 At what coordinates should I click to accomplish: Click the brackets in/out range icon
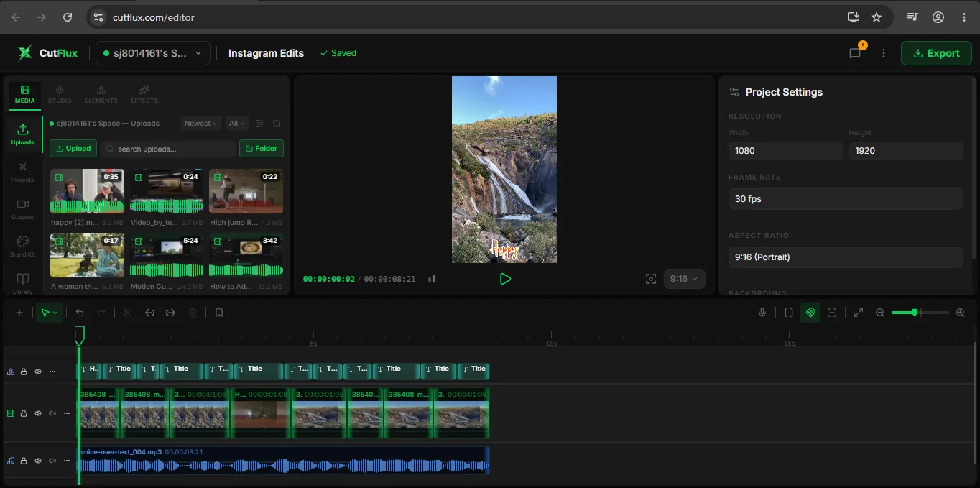pos(788,313)
